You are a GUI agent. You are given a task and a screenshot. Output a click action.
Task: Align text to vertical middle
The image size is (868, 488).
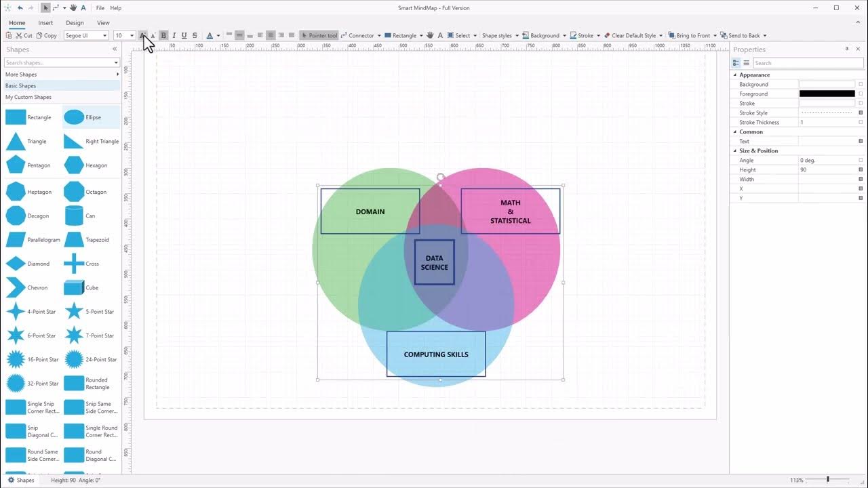click(239, 35)
